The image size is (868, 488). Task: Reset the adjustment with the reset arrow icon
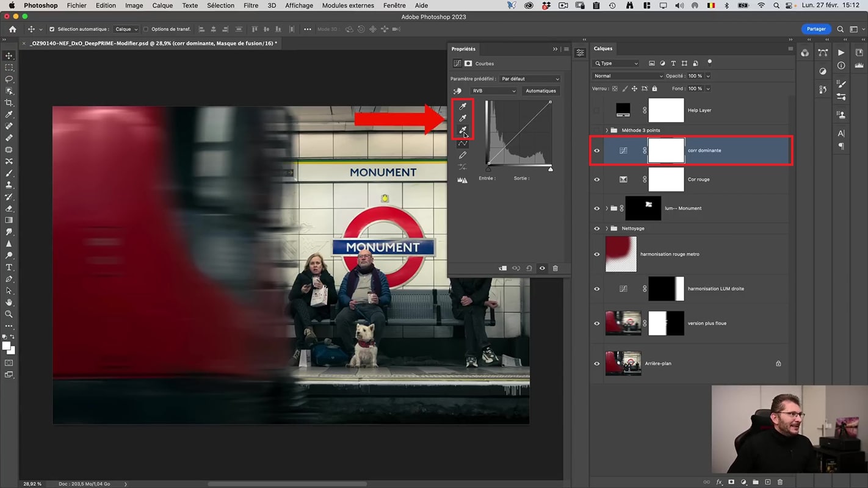tap(529, 268)
